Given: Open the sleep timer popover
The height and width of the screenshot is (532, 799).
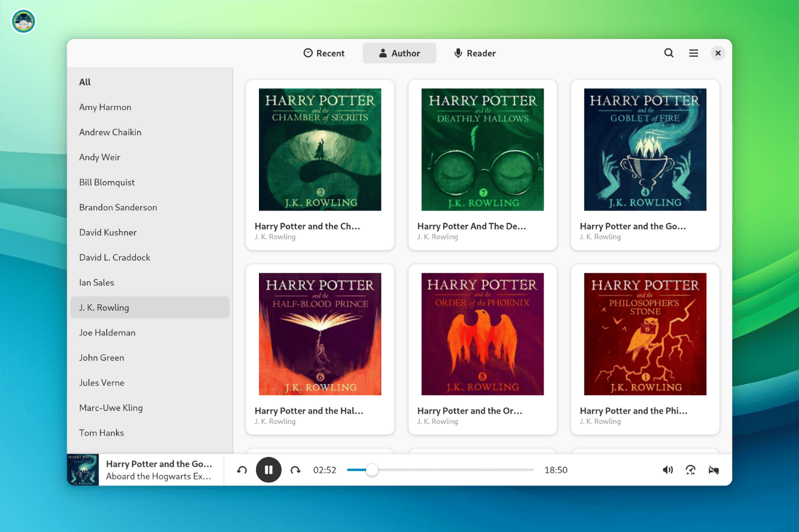Looking at the screenshot, I should (x=713, y=470).
